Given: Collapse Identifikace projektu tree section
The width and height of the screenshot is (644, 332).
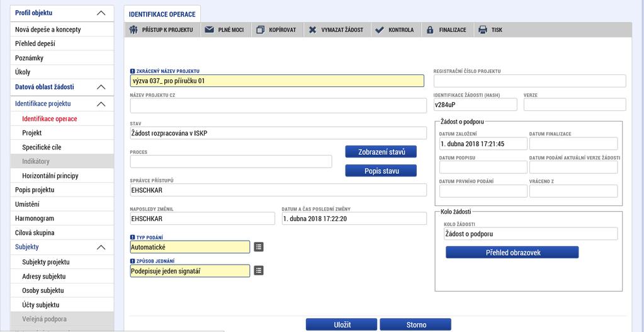Looking at the screenshot, I should (x=101, y=104).
